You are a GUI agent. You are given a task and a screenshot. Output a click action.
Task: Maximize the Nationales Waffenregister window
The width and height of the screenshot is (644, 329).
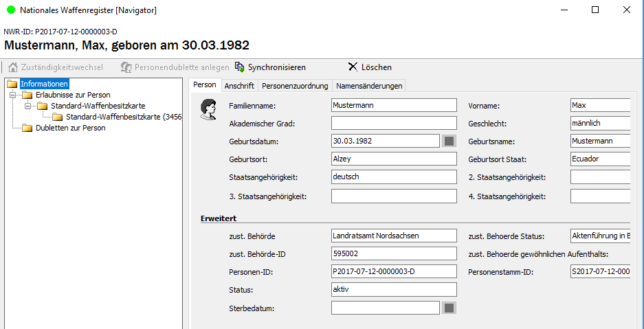coord(595,10)
